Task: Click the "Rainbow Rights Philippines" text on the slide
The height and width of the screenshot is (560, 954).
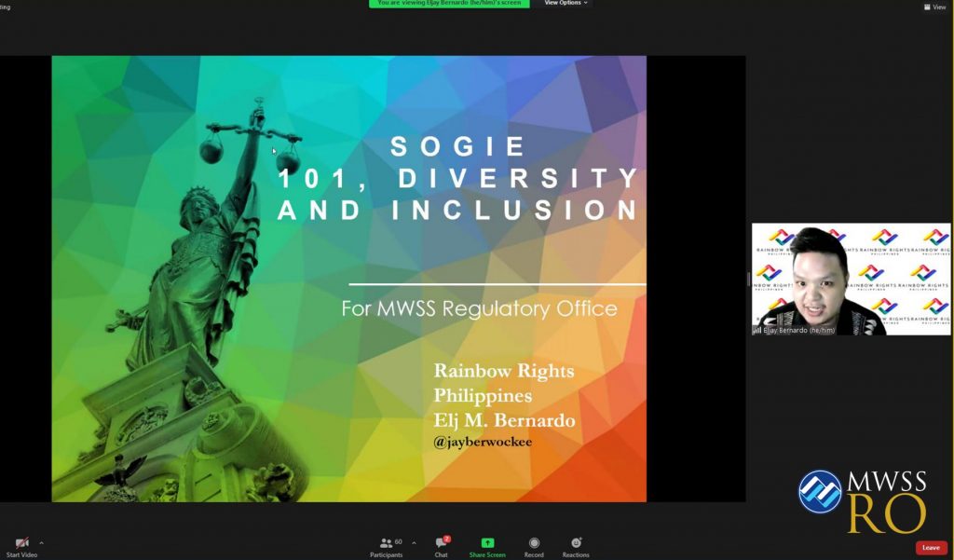Action: (504, 383)
